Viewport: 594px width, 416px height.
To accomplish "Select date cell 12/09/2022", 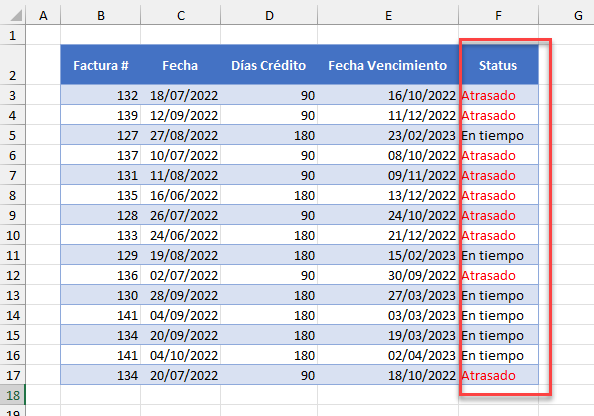I will (181, 115).
